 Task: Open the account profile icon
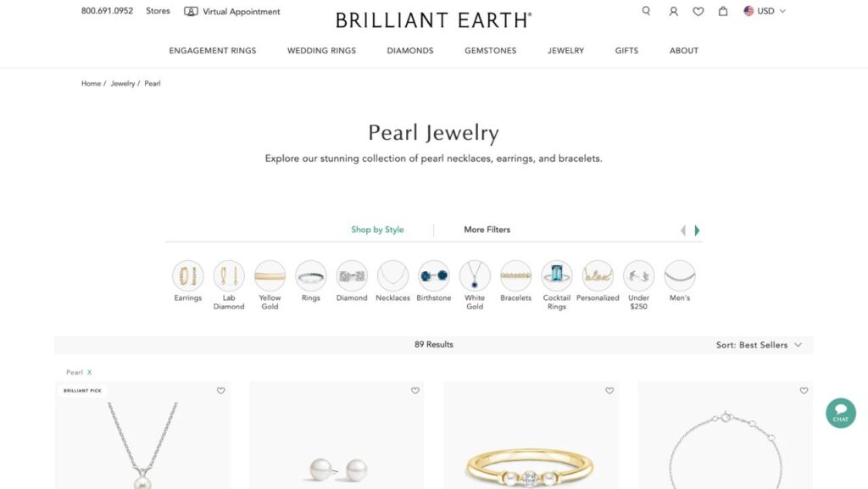[x=673, y=11]
